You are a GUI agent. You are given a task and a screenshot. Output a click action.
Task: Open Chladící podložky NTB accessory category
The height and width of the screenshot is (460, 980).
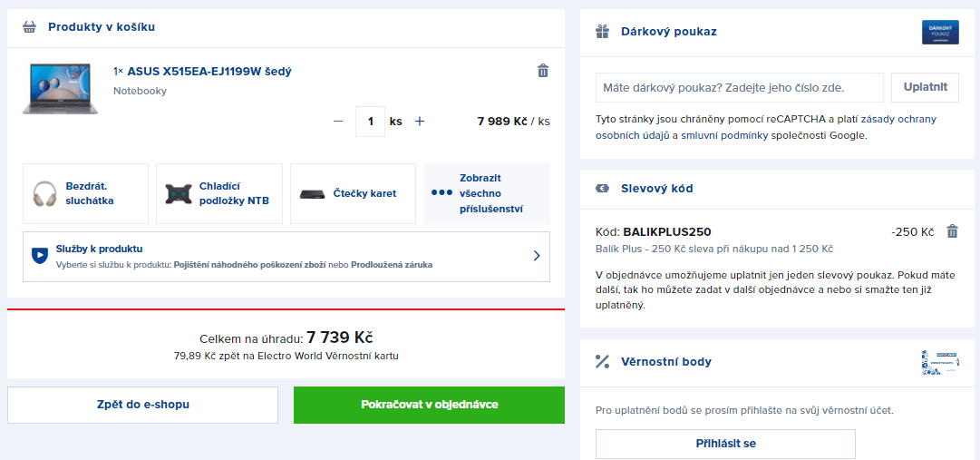click(x=219, y=193)
